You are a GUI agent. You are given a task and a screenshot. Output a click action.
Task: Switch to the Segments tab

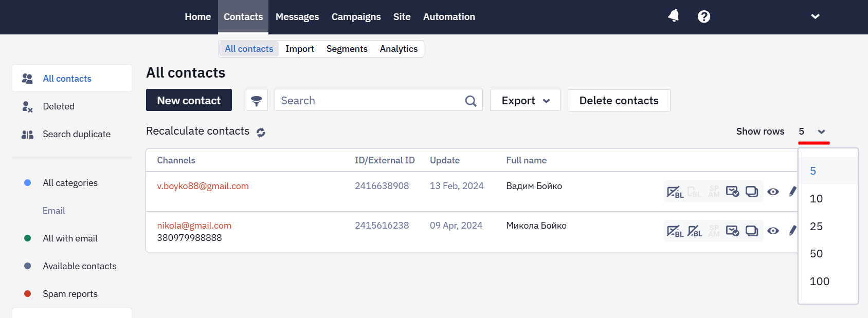click(347, 49)
